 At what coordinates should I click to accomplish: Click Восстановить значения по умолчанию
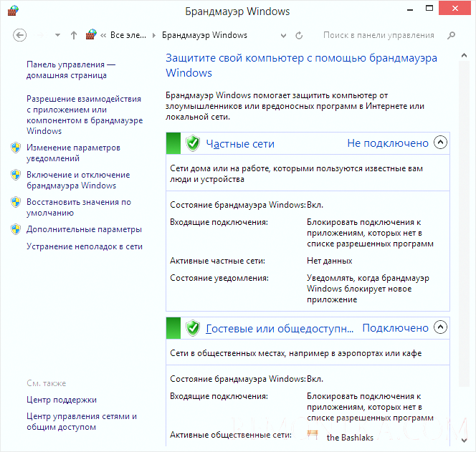(78, 207)
